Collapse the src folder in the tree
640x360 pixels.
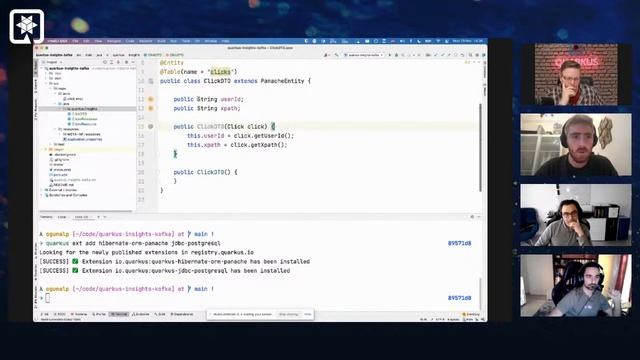[46, 83]
